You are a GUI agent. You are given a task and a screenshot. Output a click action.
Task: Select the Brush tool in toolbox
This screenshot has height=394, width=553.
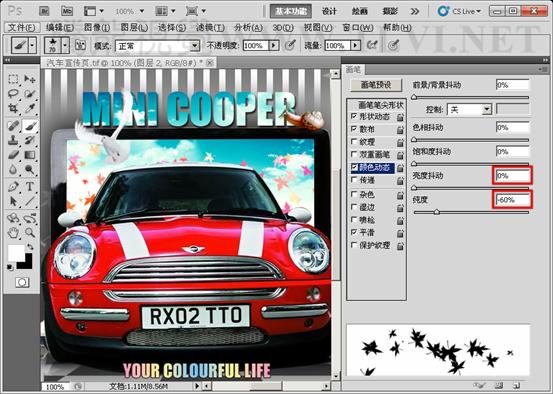[x=30, y=126]
